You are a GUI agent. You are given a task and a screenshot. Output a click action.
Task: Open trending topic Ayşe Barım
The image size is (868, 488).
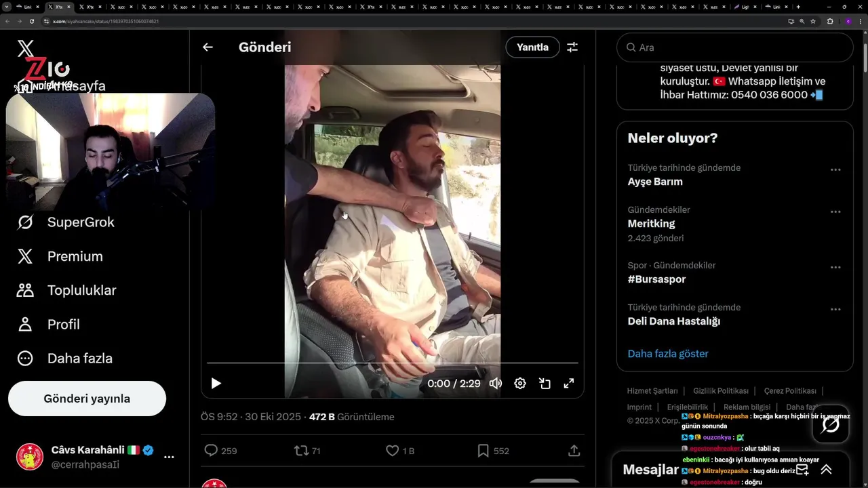[x=655, y=182]
